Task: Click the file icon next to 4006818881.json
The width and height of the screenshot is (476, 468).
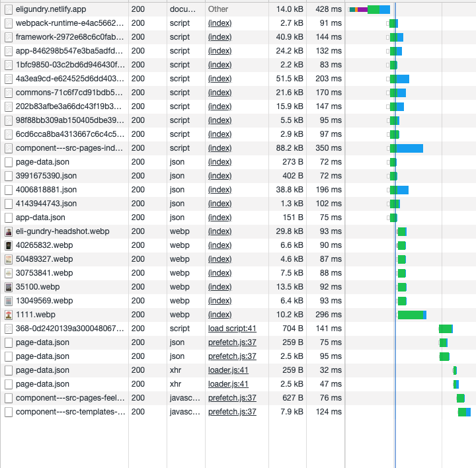Action: [x=9, y=190]
